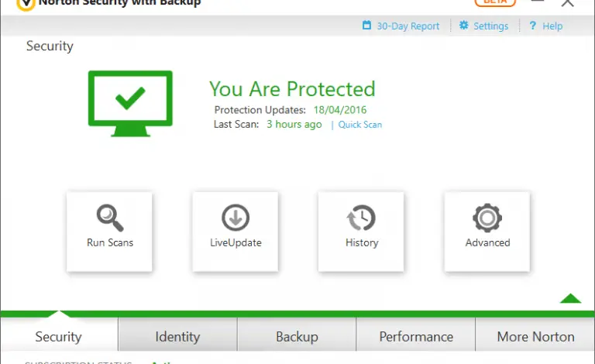Click the protection update date 18/04/2016
This screenshot has height=364, width=595.
[340, 110]
